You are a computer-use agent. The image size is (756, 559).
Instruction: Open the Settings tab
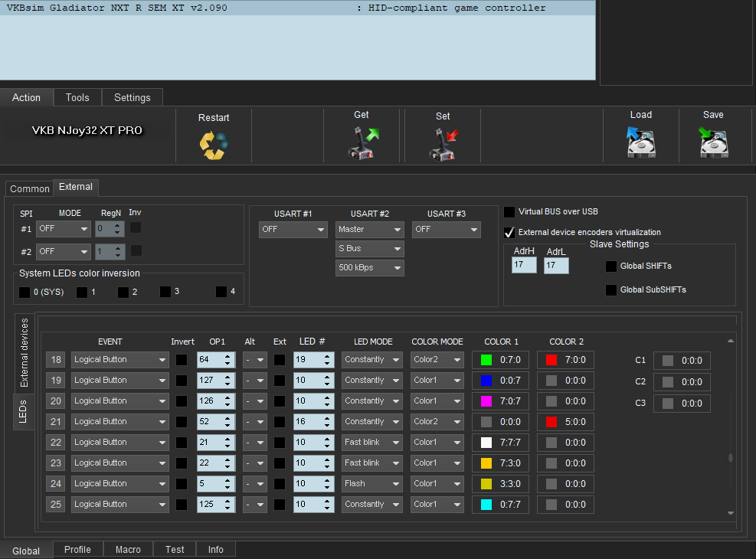[x=133, y=97]
